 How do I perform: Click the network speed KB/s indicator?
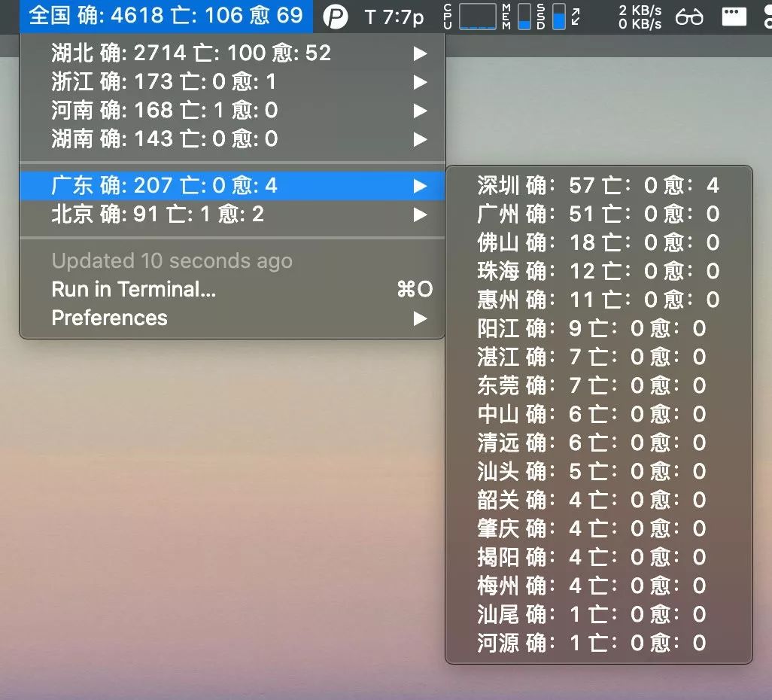[x=640, y=17]
